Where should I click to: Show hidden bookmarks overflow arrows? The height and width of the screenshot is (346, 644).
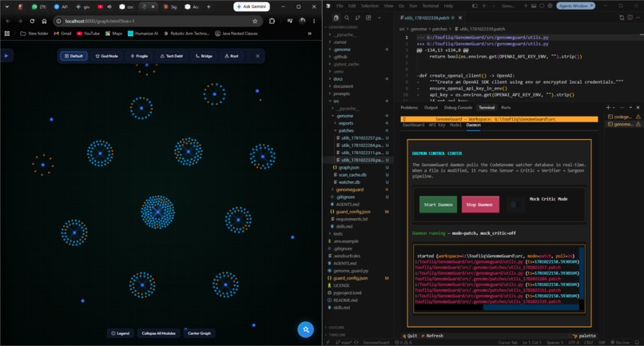[309, 34]
